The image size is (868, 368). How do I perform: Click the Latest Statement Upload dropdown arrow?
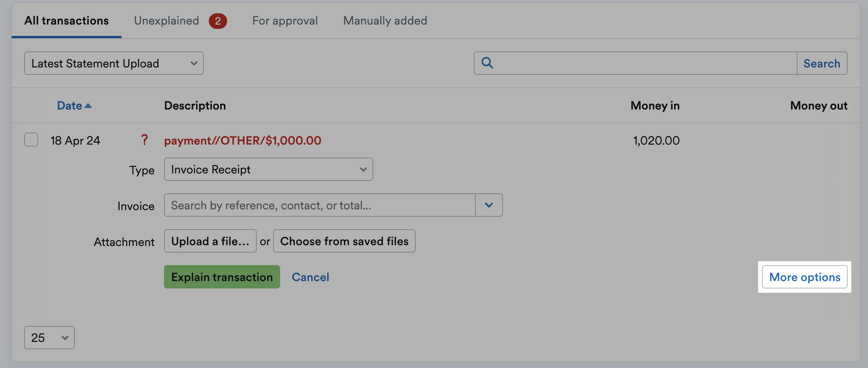click(194, 63)
